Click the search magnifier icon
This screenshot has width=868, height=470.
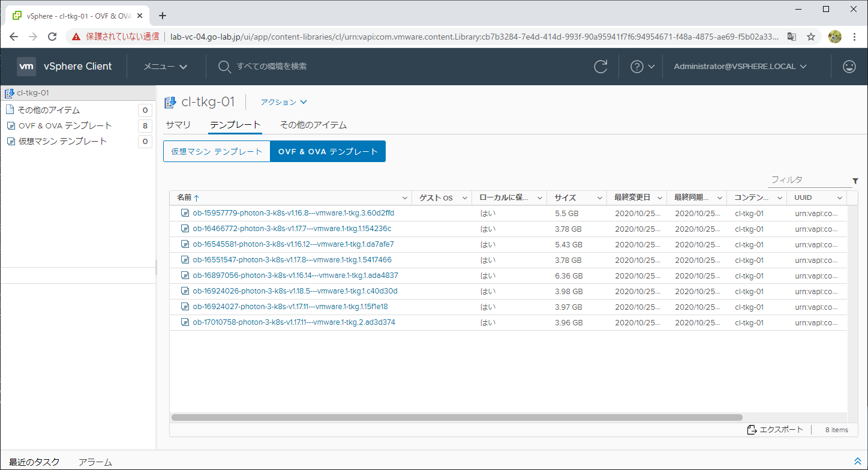tap(224, 67)
